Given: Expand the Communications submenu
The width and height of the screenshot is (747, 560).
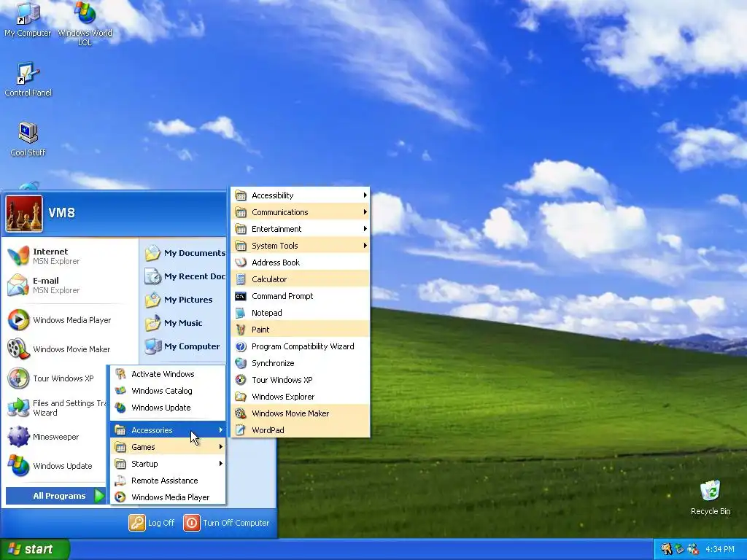Looking at the screenshot, I should 300,212.
